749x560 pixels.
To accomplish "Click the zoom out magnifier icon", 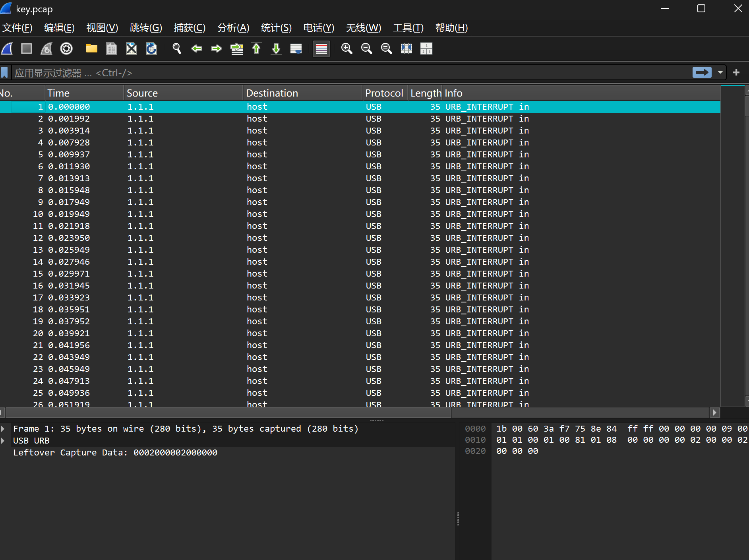I will tap(367, 48).
